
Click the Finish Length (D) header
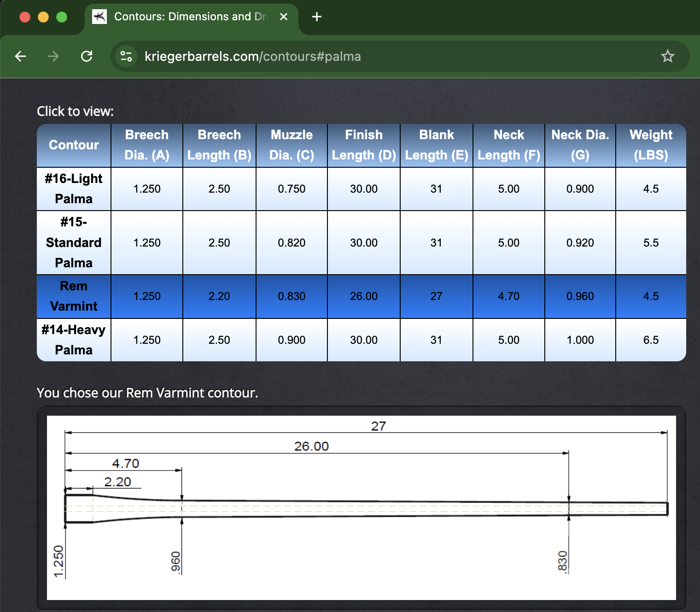364,145
